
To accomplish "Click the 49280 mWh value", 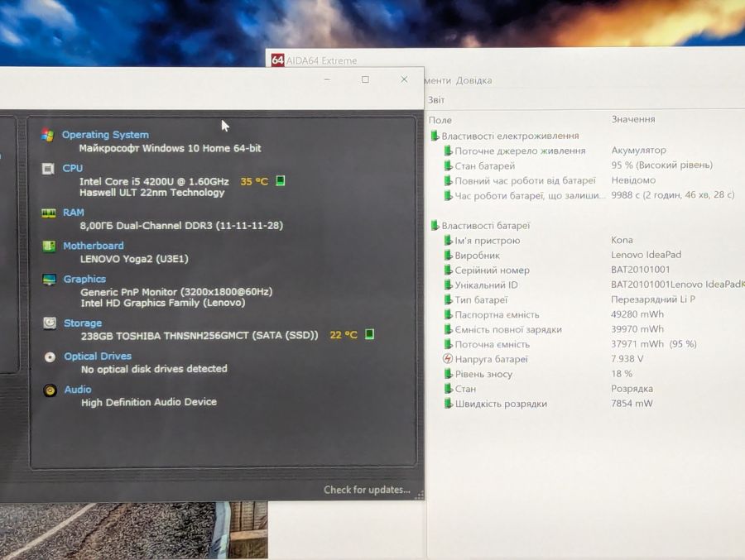I will (637, 314).
